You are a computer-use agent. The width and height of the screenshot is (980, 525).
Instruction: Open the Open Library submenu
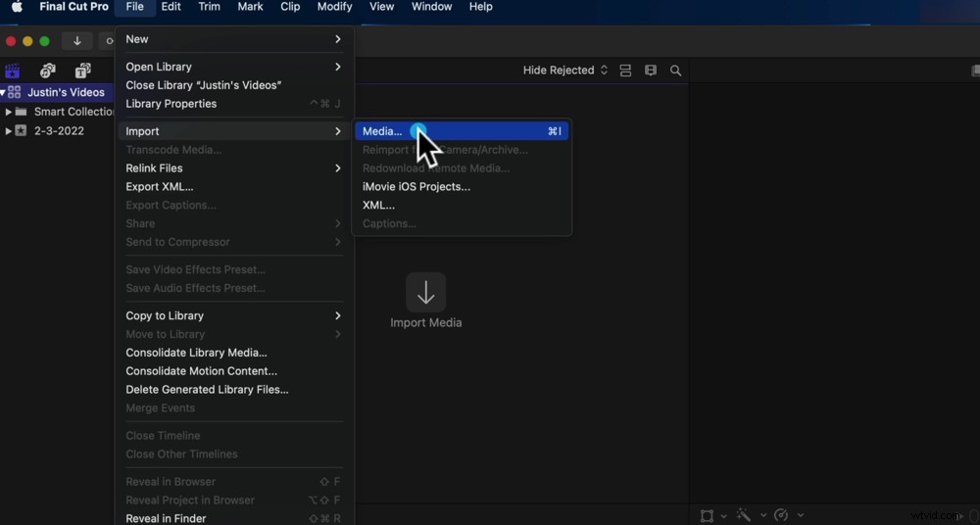click(x=234, y=67)
